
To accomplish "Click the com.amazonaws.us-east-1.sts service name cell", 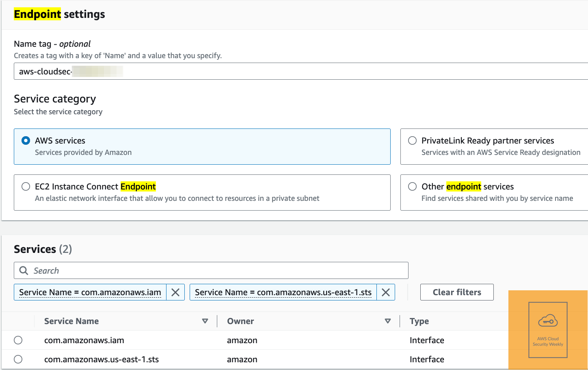I will (102, 359).
